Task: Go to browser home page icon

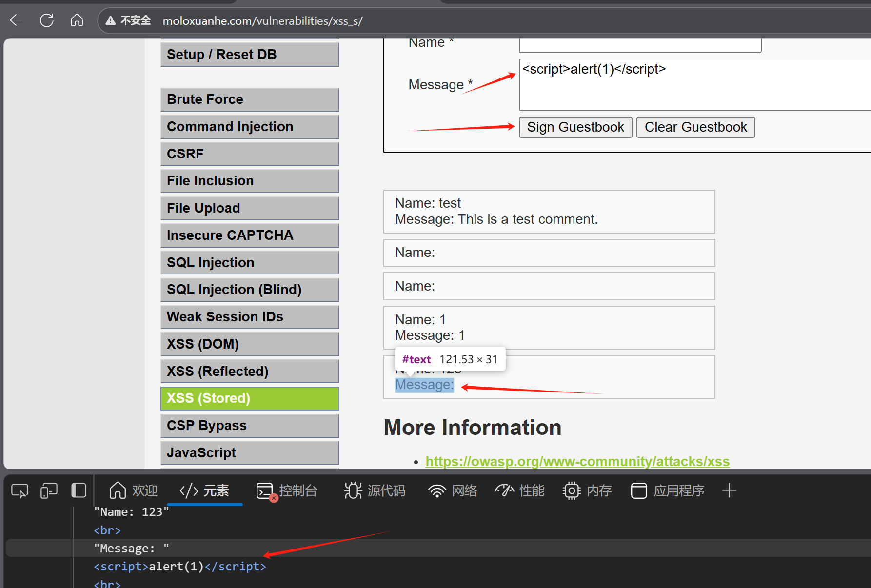Action: (x=77, y=20)
